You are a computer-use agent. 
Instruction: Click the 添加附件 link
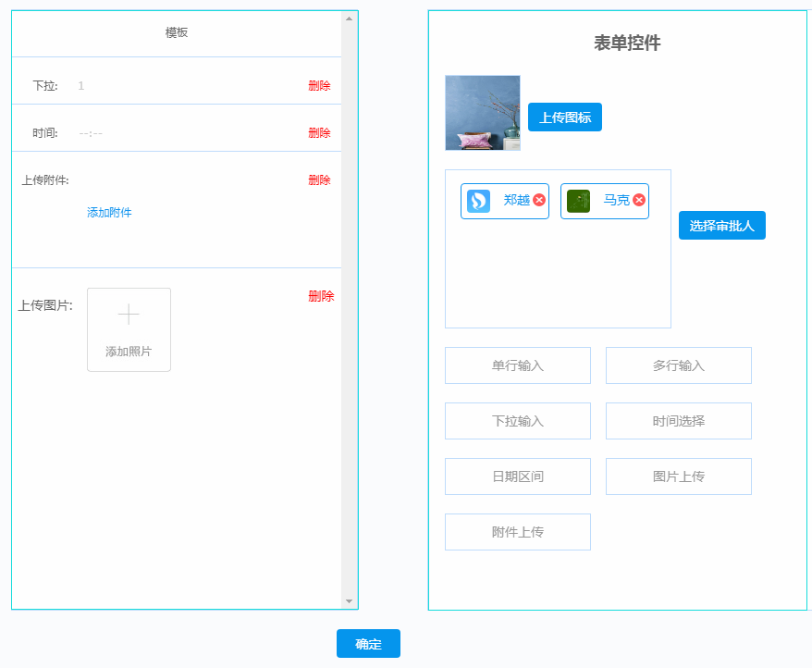(109, 213)
